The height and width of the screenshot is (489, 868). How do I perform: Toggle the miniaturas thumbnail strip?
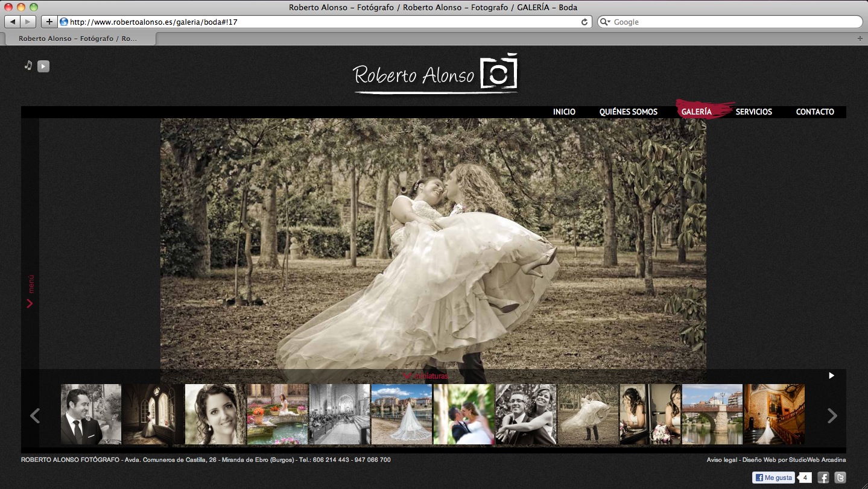(x=426, y=376)
